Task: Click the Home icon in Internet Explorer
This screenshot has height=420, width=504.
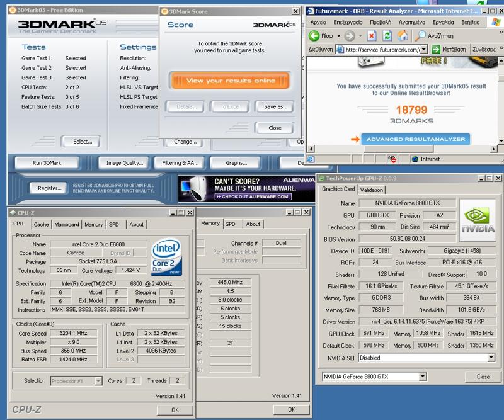Action: pos(403,35)
